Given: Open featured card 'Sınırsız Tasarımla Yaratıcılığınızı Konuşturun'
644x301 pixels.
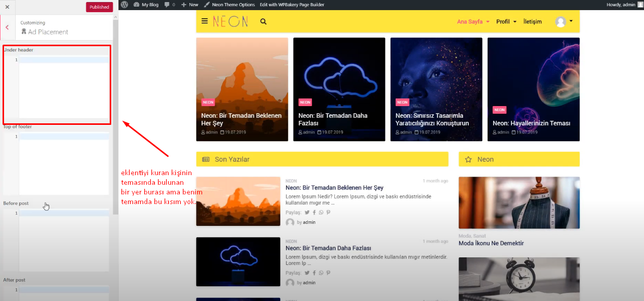Looking at the screenshot, I should point(436,89).
